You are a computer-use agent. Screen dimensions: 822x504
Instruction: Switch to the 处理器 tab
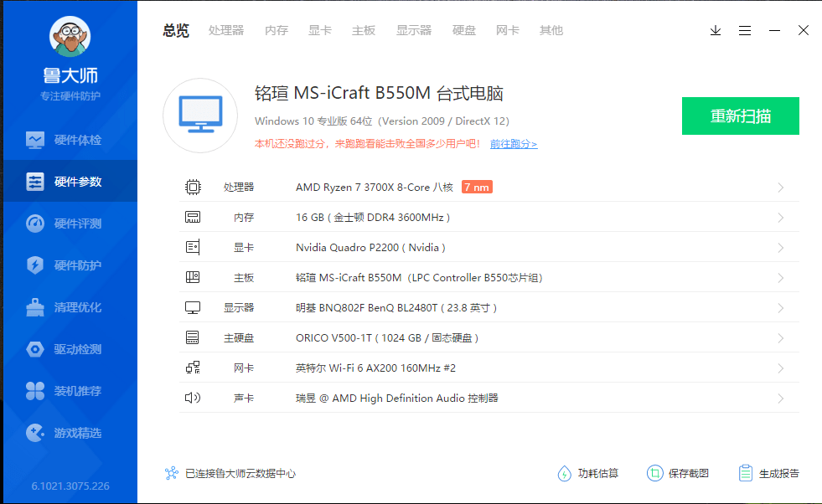pyautogui.click(x=226, y=30)
